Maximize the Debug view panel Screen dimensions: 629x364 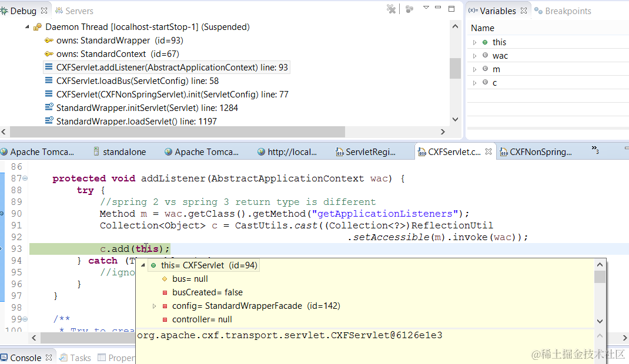pos(451,8)
